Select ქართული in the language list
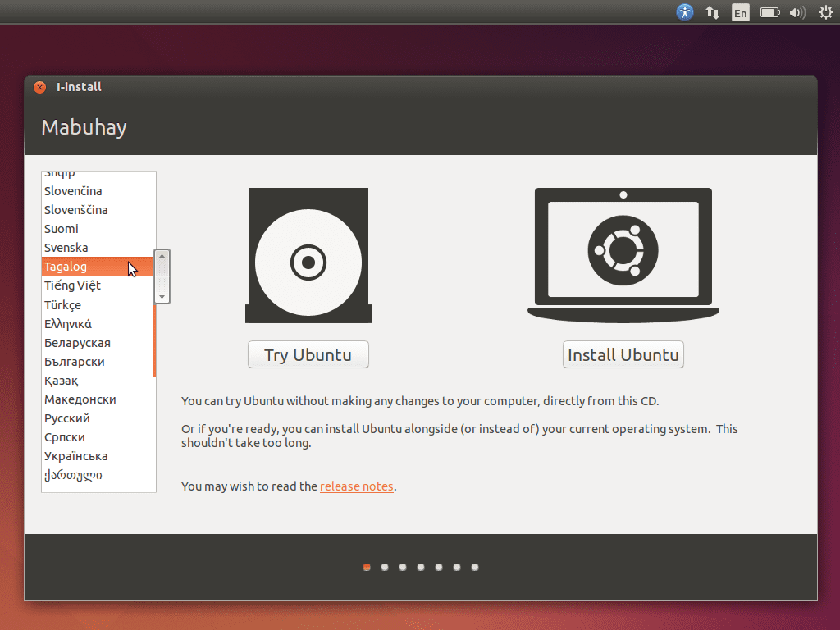 98,475
